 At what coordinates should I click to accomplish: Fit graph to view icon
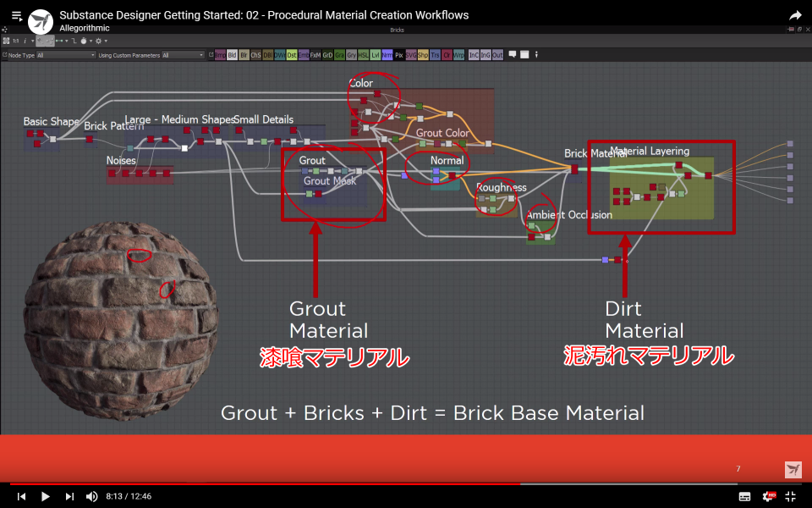point(6,41)
